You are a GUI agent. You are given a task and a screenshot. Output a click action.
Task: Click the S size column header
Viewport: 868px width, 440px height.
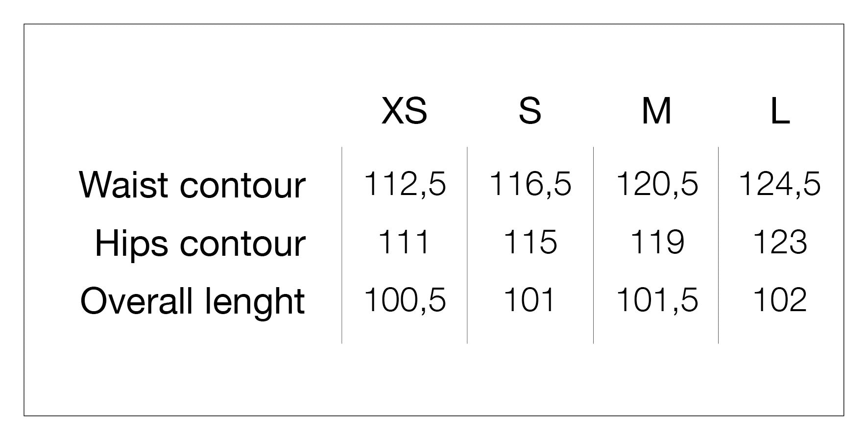[x=530, y=111]
